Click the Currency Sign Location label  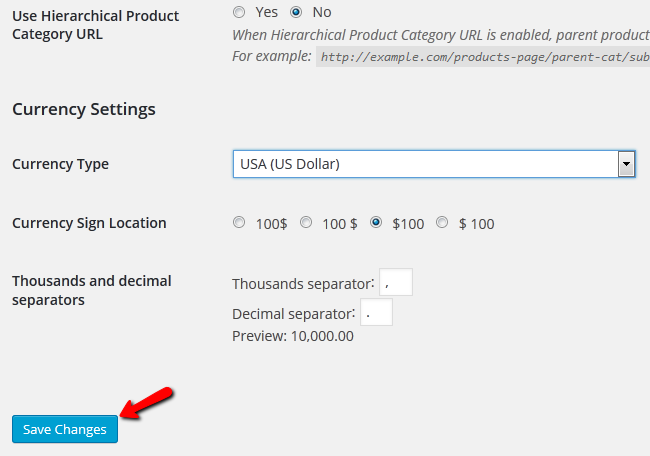[x=89, y=223]
